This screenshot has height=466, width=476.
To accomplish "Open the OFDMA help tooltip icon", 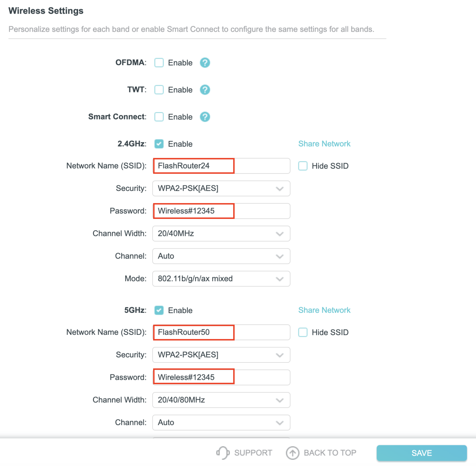I will (x=205, y=63).
